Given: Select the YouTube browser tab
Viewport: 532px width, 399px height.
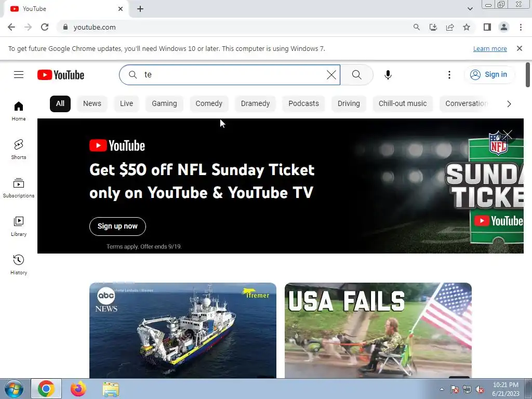Looking at the screenshot, I should tap(66, 9).
